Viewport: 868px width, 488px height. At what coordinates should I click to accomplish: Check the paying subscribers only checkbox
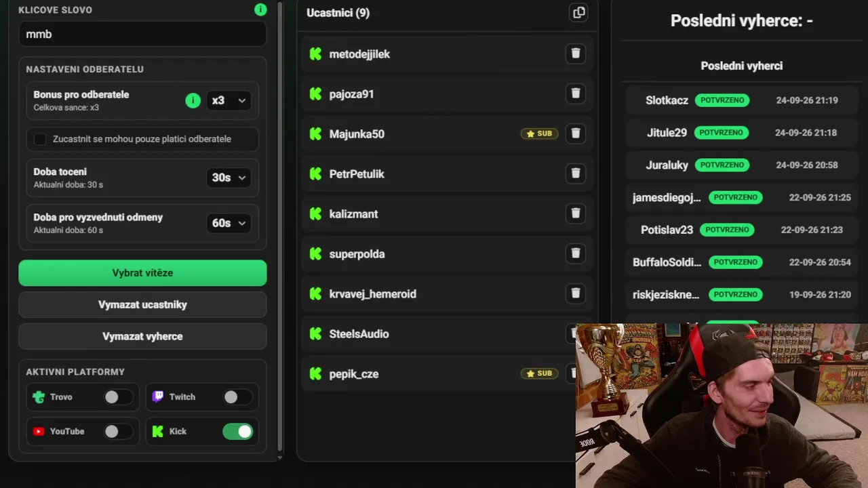click(x=40, y=139)
